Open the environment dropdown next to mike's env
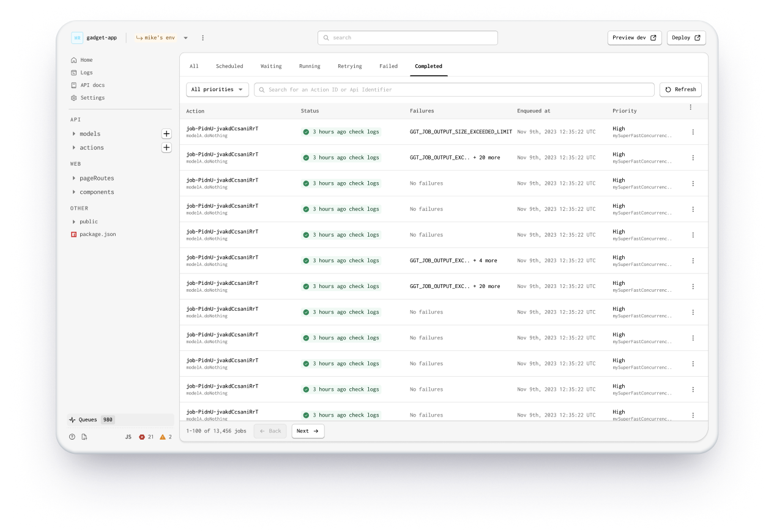 pos(186,38)
